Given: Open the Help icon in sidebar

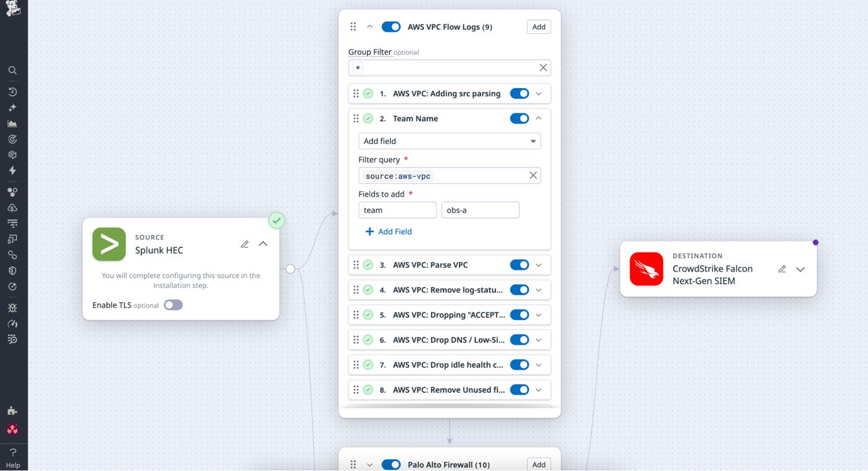Looking at the screenshot, I should (12, 456).
